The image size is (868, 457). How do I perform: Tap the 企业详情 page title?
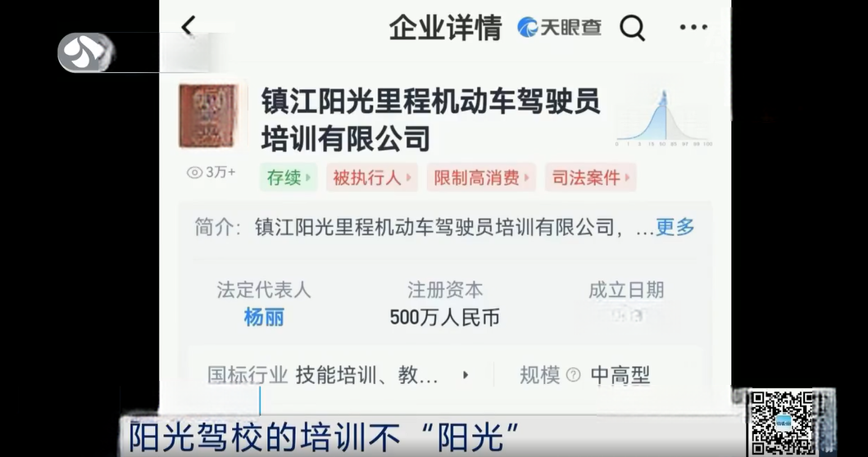pos(445,28)
